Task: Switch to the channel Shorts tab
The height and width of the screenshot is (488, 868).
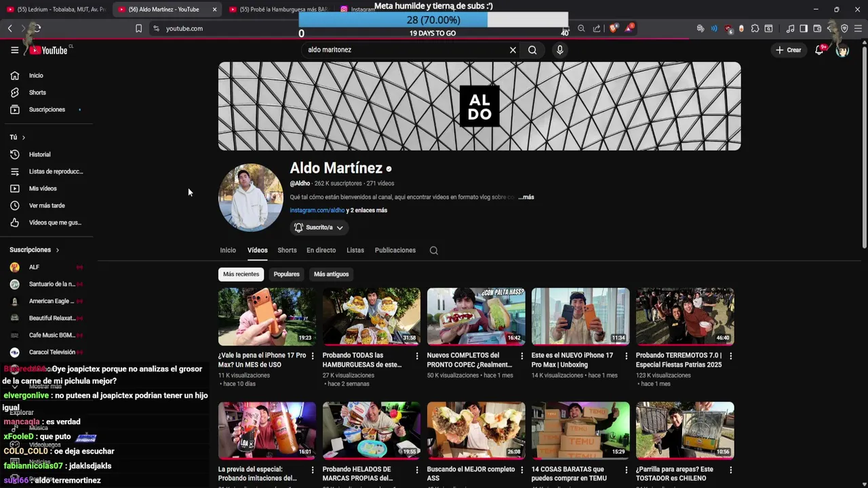Action: [287, 251]
